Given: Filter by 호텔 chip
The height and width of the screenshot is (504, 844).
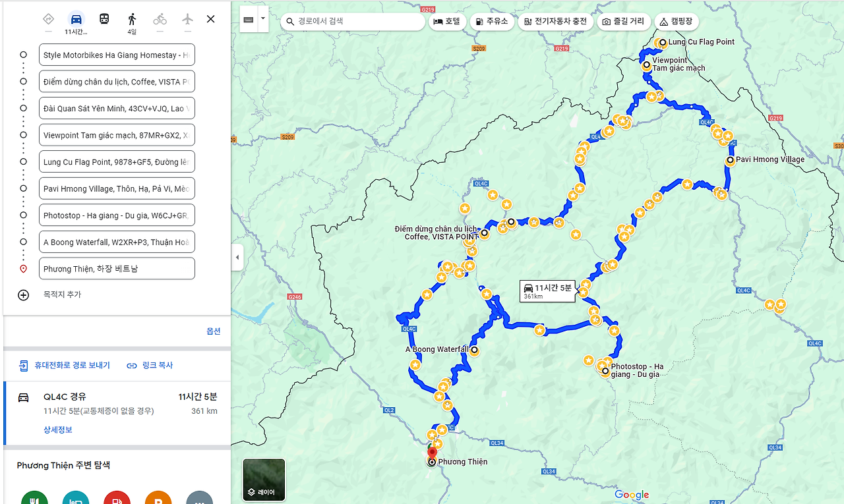Looking at the screenshot, I should click(x=448, y=22).
